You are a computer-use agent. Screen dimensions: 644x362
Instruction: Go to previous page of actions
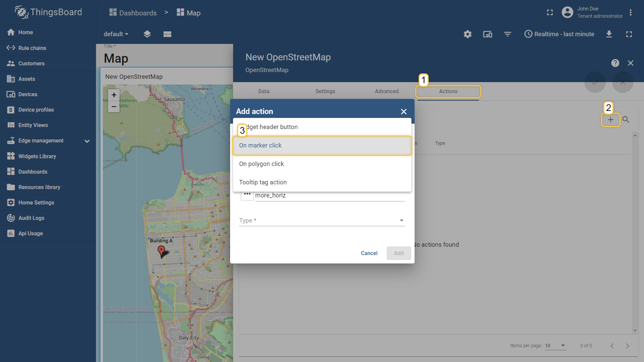612,346
